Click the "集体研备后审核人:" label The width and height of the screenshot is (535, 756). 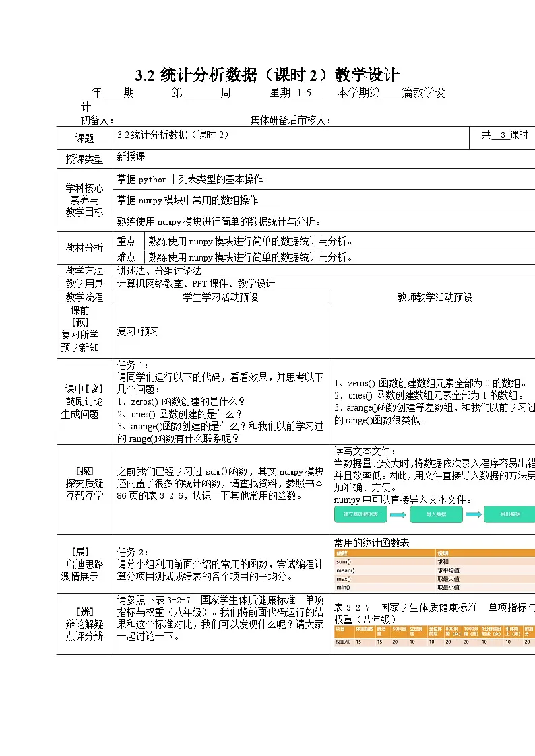pos(290,120)
